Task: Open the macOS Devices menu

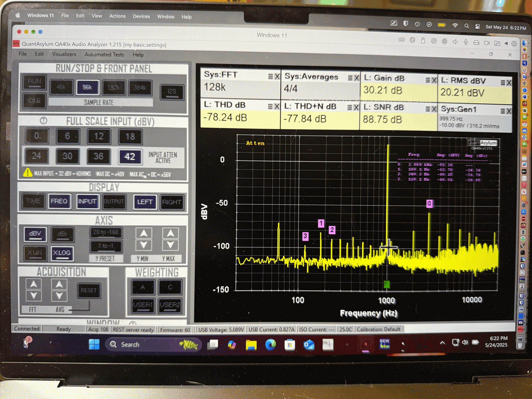Action: (x=141, y=16)
